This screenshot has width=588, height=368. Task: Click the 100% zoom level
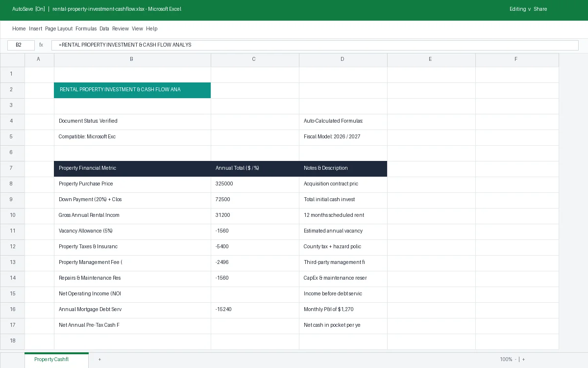[x=506, y=360]
